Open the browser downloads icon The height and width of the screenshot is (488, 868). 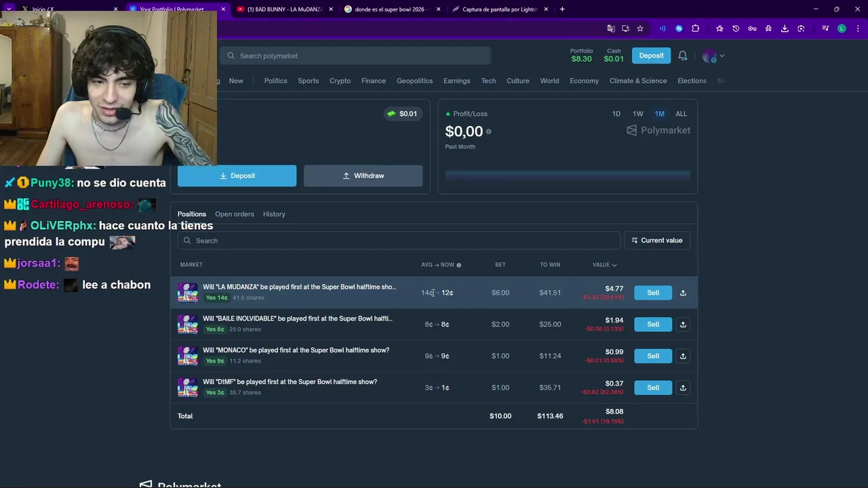[x=785, y=28]
